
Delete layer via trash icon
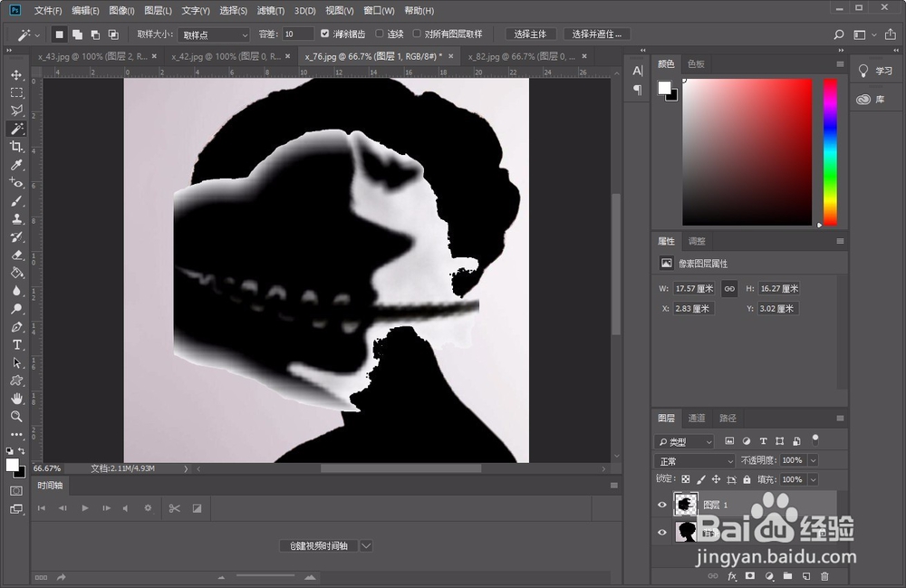coord(824,575)
